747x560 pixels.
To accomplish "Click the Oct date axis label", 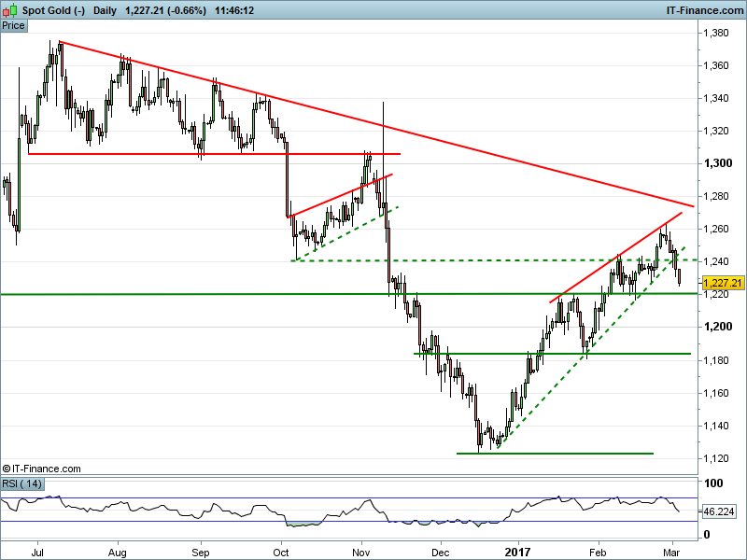I will [x=281, y=553].
